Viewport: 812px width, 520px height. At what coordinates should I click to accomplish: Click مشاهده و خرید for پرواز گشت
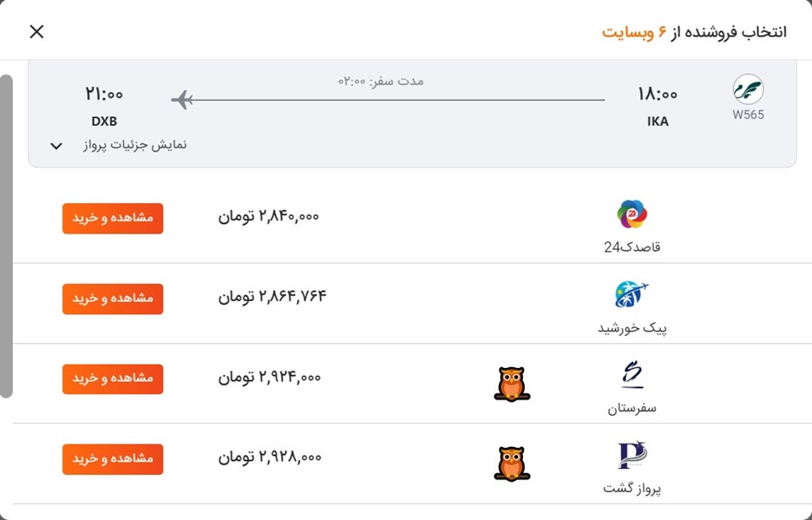click(x=112, y=459)
